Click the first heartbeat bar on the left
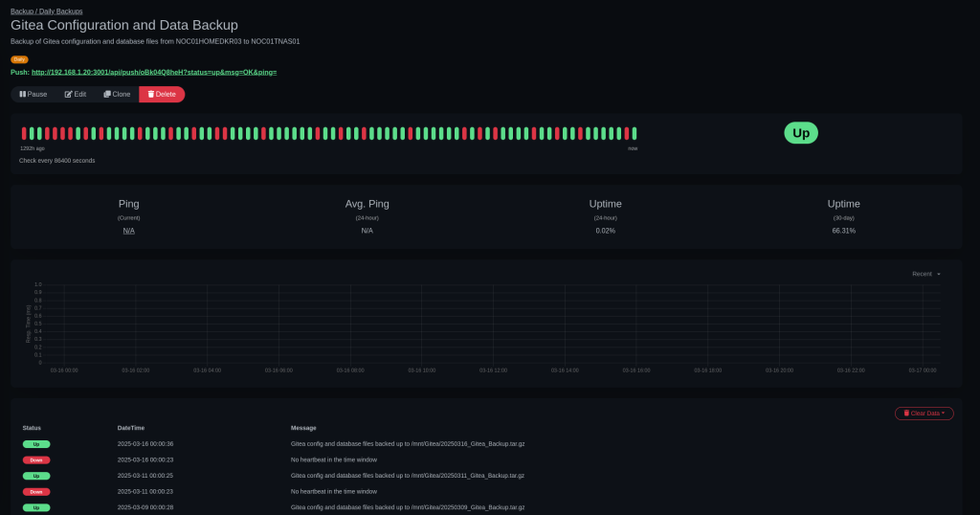This screenshot has height=515, width=980. [24, 134]
